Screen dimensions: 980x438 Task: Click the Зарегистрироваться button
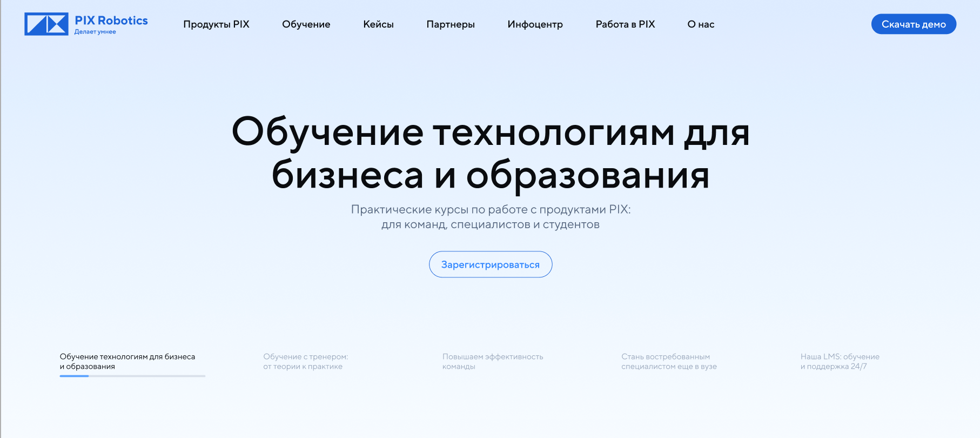pyautogui.click(x=491, y=264)
